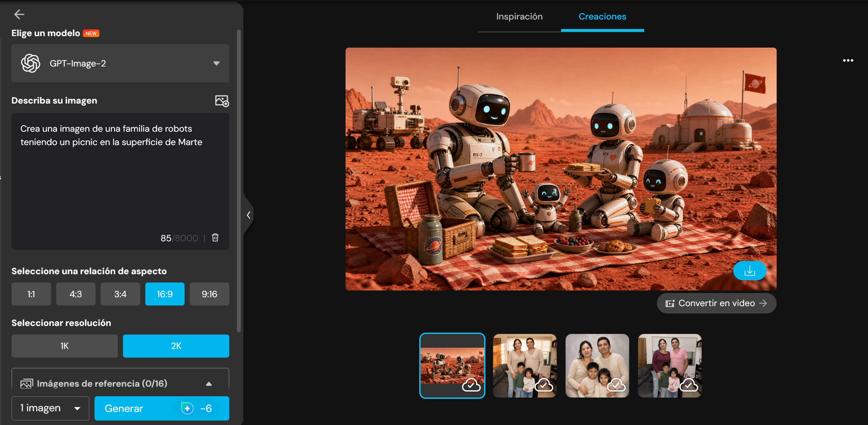Viewport: 868px width, 425px height.
Task: Open the three-dot more options menu
Action: pyautogui.click(x=848, y=60)
